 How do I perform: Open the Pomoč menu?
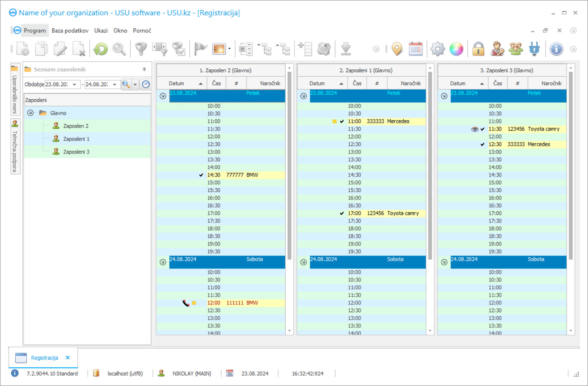pos(142,31)
